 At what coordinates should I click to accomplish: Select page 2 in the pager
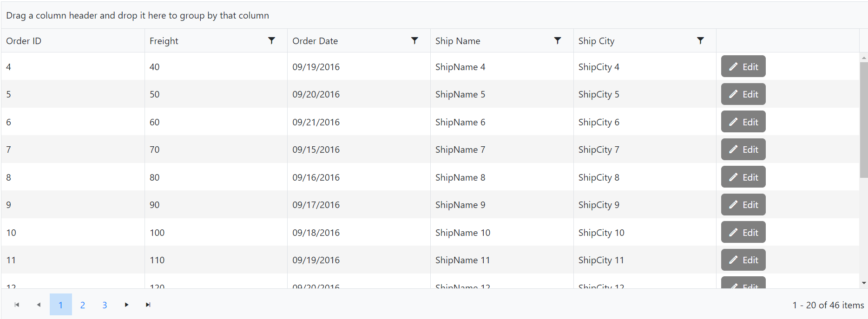[83, 305]
